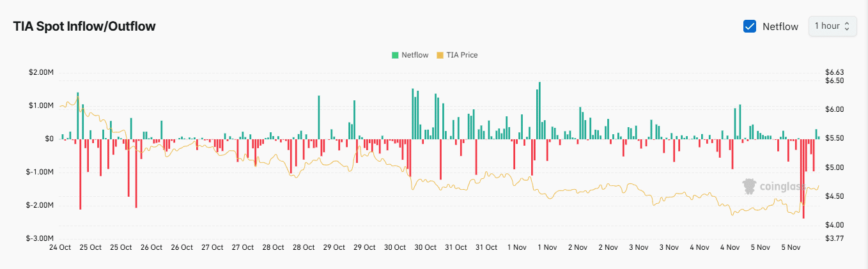Click the $1.00M left axis label

point(40,105)
